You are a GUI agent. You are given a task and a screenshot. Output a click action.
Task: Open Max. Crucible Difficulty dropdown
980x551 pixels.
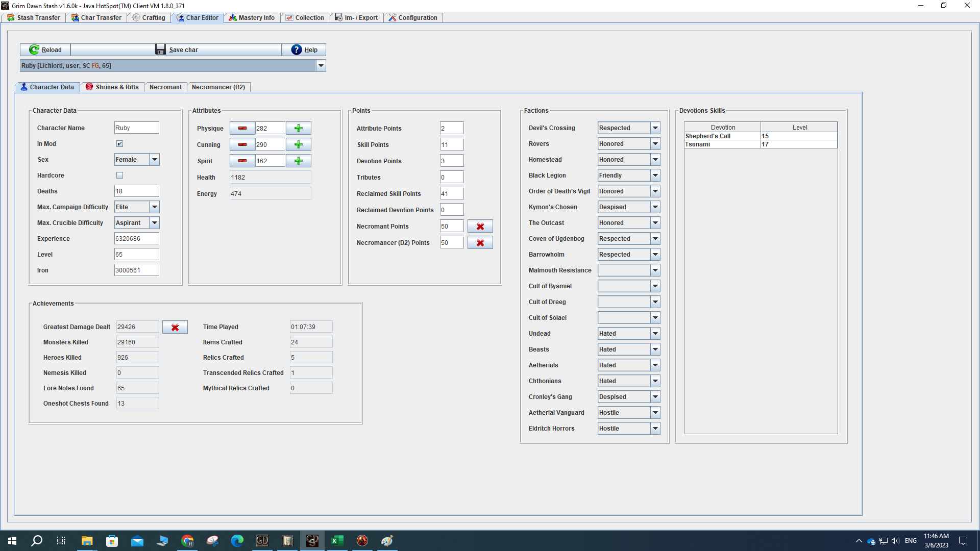click(x=154, y=223)
